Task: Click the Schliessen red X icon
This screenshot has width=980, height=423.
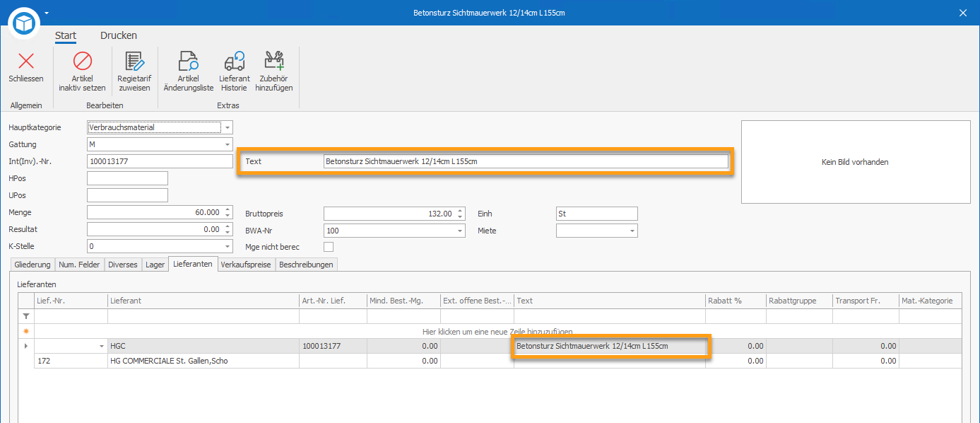Action: coord(26,61)
